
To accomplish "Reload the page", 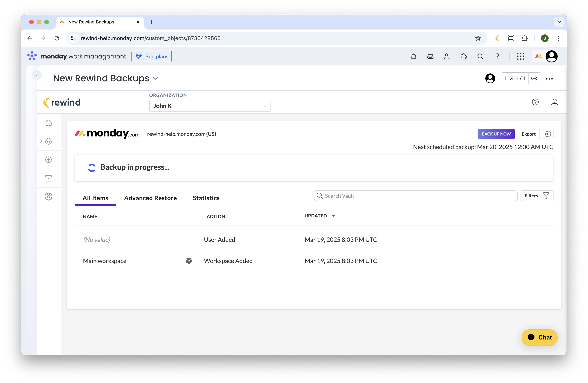I will click(x=57, y=38).
